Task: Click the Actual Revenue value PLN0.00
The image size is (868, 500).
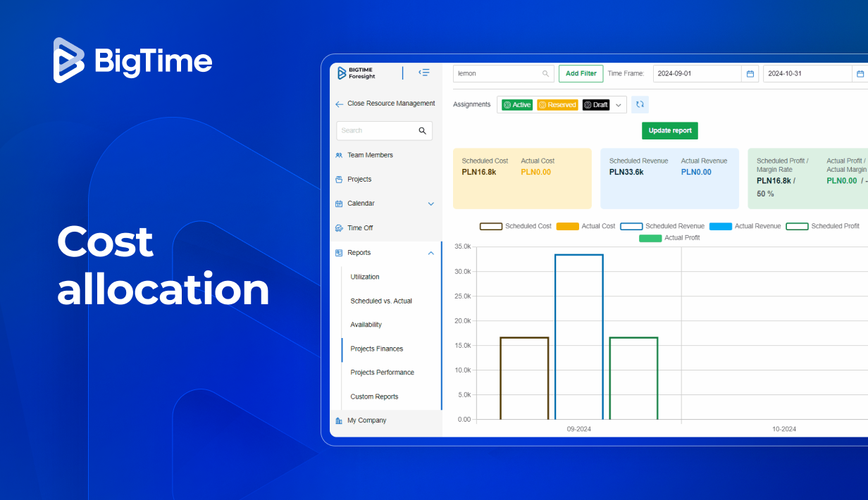Action: (x=696, y=172)
